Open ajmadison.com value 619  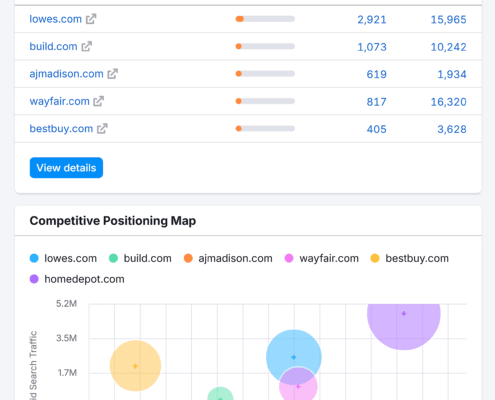point(376,74)
